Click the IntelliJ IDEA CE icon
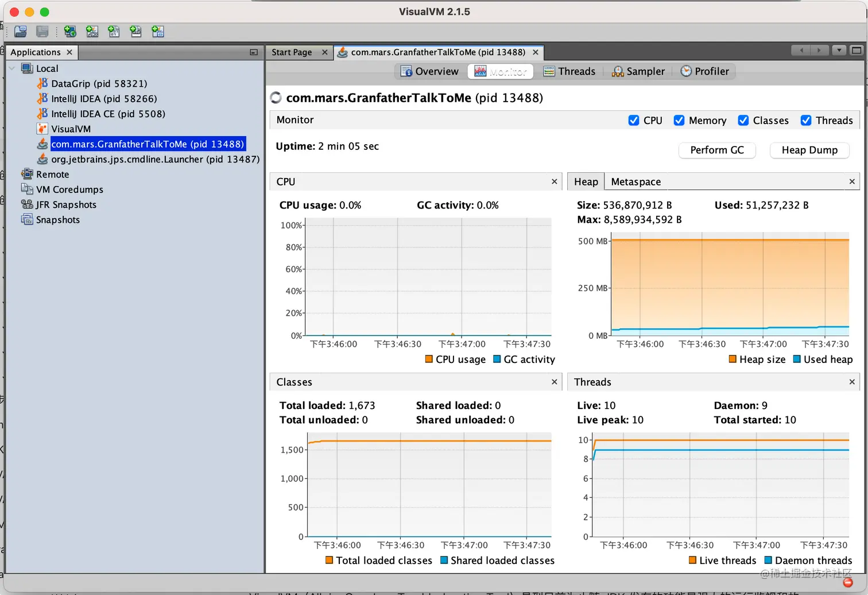 click(x=42, y=114)
